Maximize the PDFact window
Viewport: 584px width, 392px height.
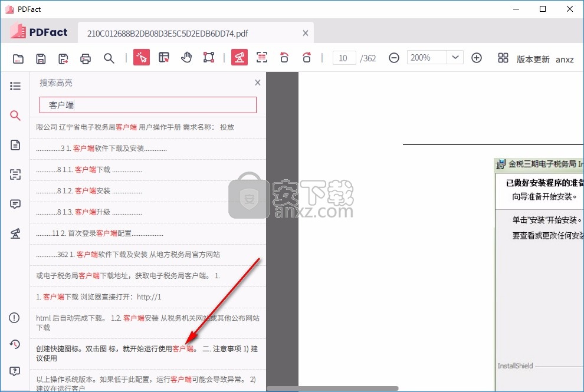543,9
